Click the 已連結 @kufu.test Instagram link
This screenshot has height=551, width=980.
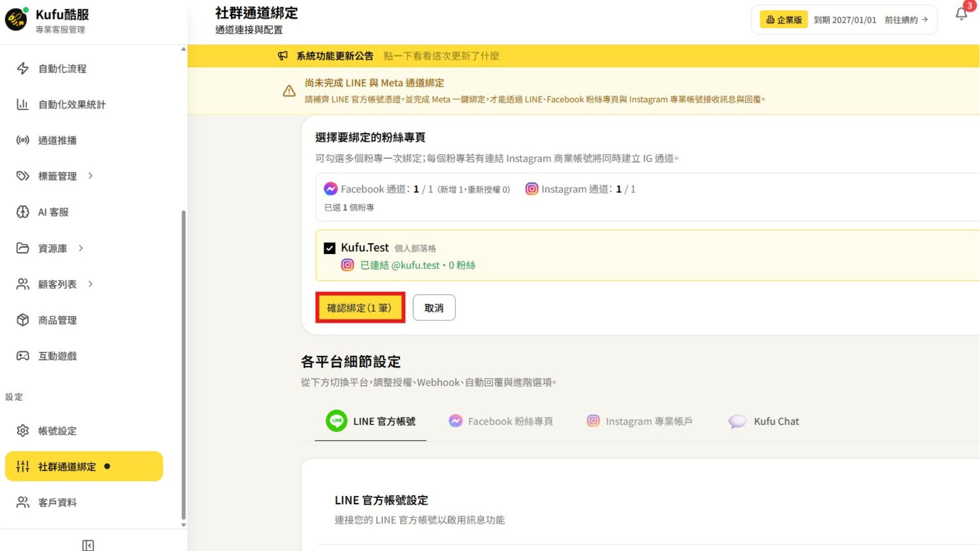coord(418,265)
